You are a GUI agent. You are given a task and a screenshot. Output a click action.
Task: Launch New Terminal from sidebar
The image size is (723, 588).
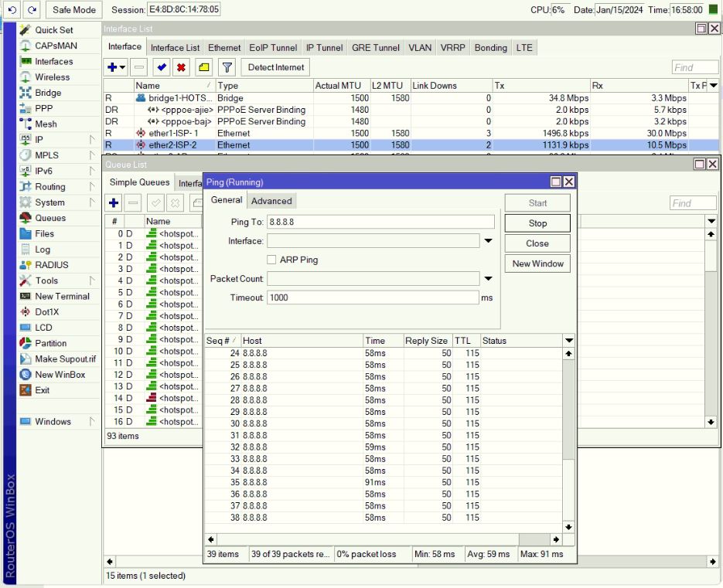point(63,296)
